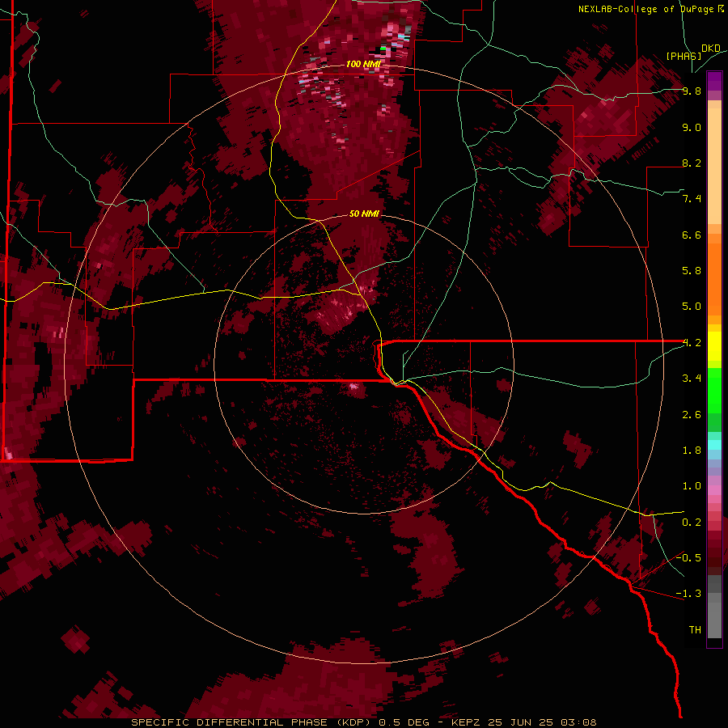Image resolution: width=728 pixels, height=728 pixels.
Task: Click the 5.0 legend label
Action: tap(692, 307)
